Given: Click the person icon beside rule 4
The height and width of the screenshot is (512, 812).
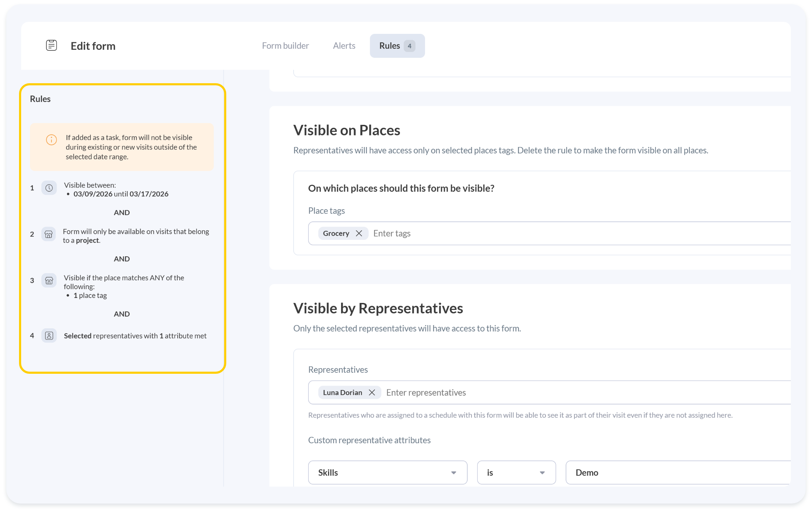Looking at the screenshot, I should tap(49, 336).
